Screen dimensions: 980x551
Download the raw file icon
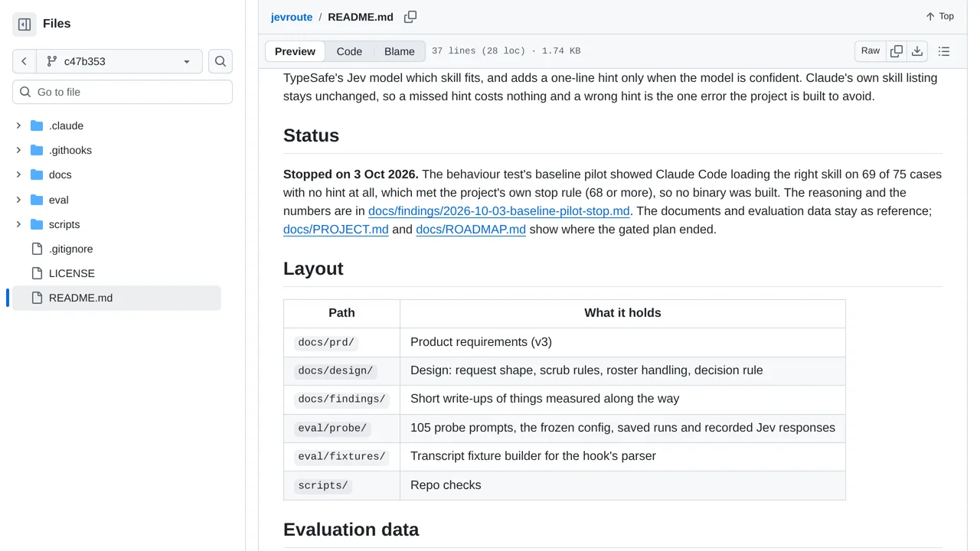pyautogui.click(x=917, y=51)
